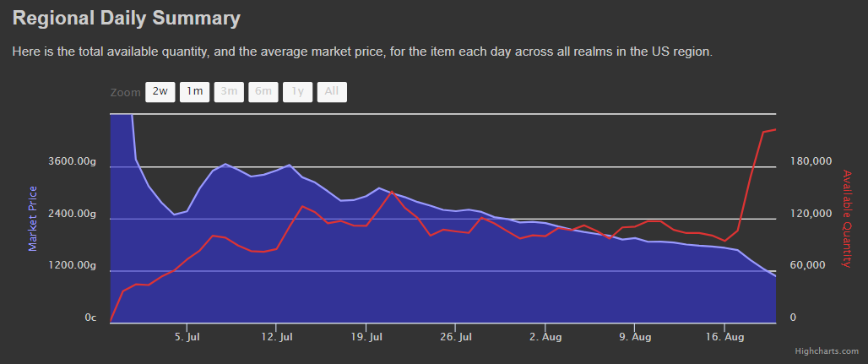Click the 19. Jul date label

click(x=366, y=337)
